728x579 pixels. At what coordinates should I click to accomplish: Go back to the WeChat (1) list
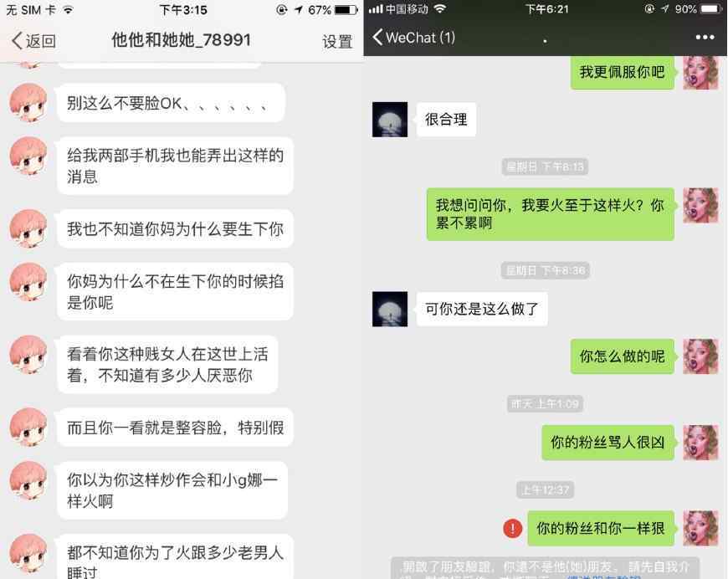pos(413,37)
